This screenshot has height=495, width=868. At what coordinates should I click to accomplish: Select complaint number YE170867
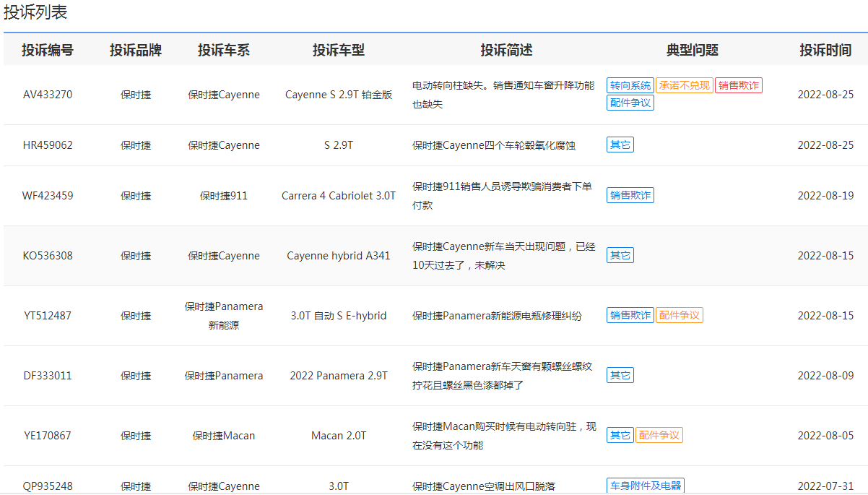(48, 436)
